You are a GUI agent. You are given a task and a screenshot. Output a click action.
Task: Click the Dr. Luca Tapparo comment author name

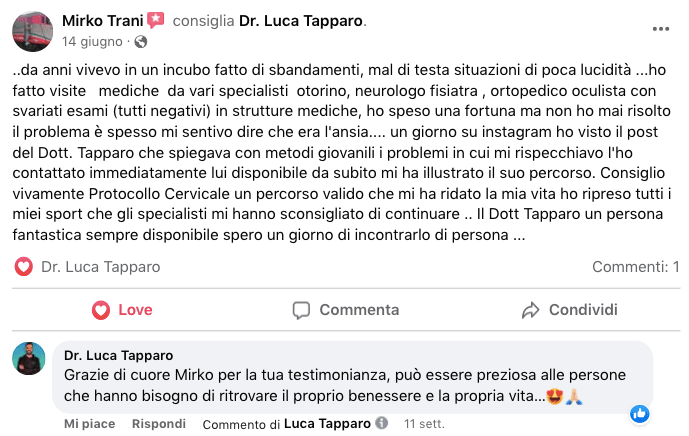coord(118,355)
